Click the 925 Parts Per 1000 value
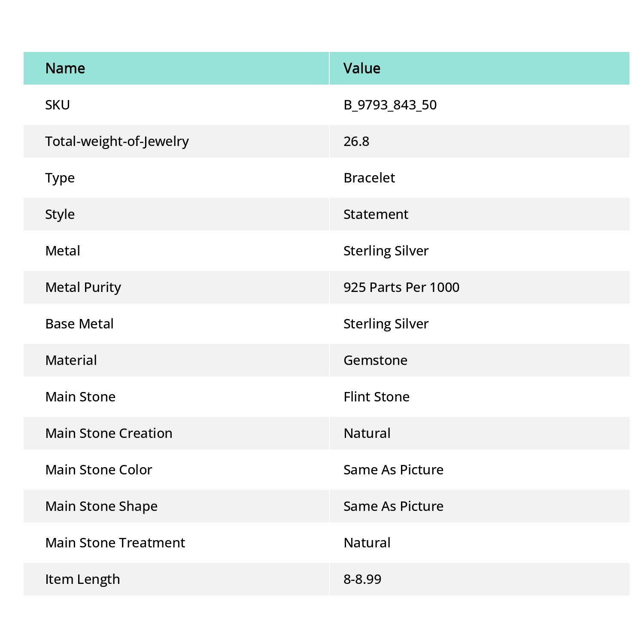This screenshot has height=644, width=644. click(x=401, y=287)
